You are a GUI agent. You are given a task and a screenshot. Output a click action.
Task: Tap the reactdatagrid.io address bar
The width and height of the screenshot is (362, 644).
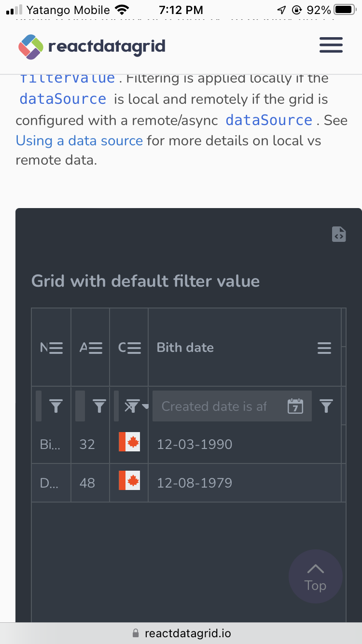coord(181,633)
